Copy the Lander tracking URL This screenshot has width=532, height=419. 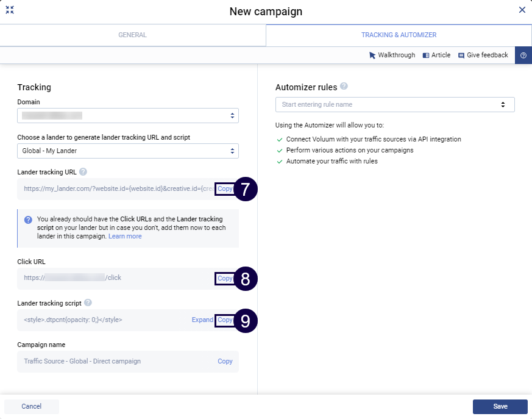tap(224, 189)
